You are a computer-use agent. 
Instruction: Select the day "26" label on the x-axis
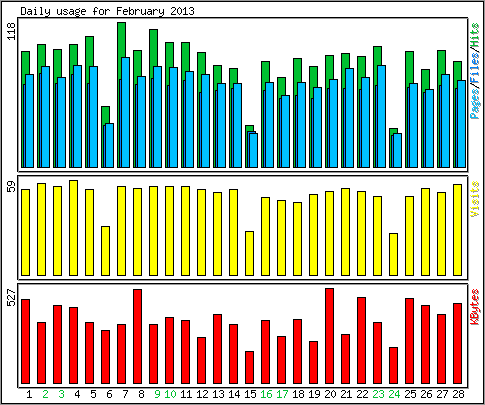426,394
